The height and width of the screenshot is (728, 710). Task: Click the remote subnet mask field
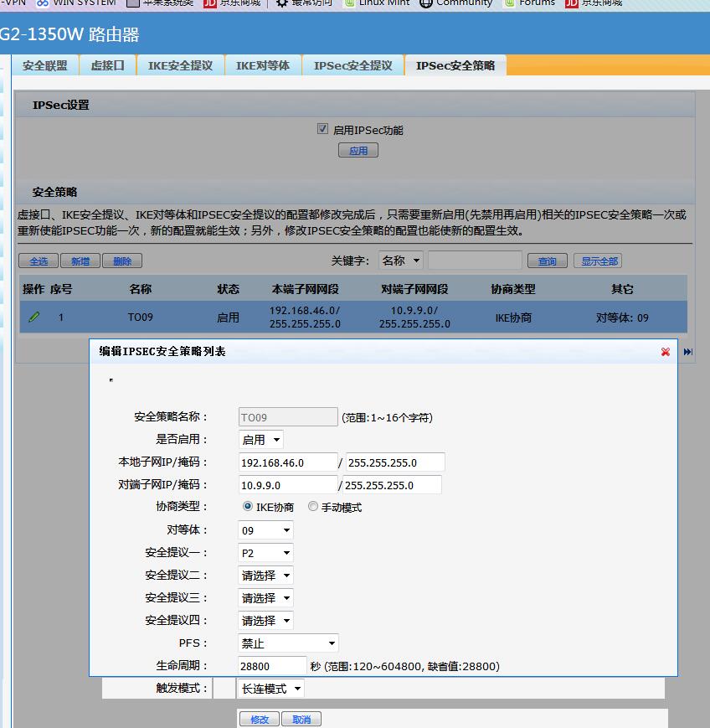pyautogui.click(x=392, y=485)
